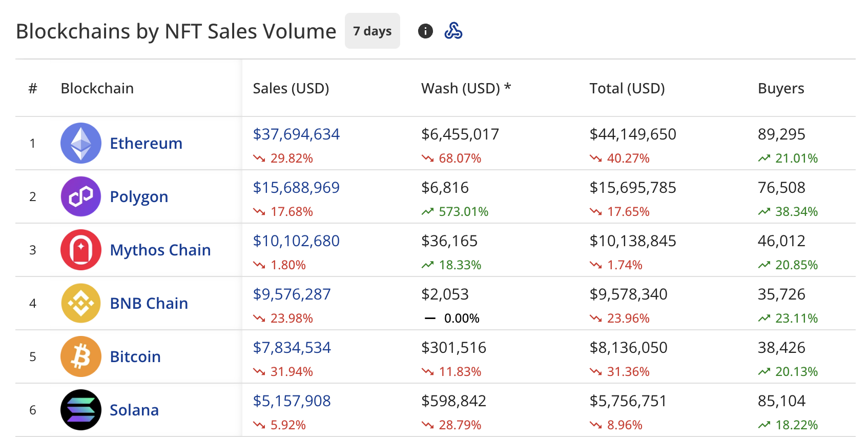Image resolution: width=868 pixels, height=437 pixels.
Task: Click Polygon sales value $15,688,969
Action: [296, 188]
